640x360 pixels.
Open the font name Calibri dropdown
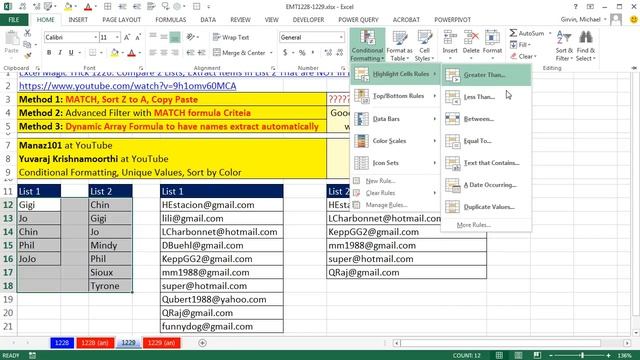(96, 37)
